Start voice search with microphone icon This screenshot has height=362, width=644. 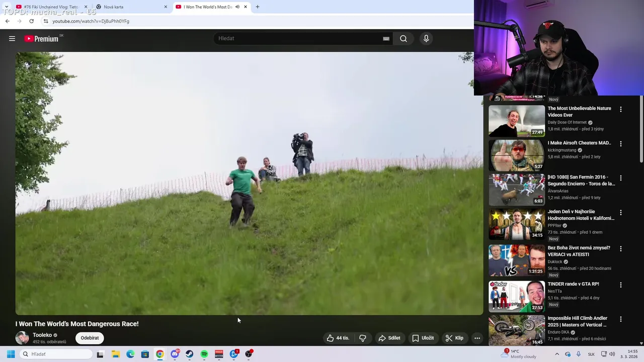click(x=426, y=39)
